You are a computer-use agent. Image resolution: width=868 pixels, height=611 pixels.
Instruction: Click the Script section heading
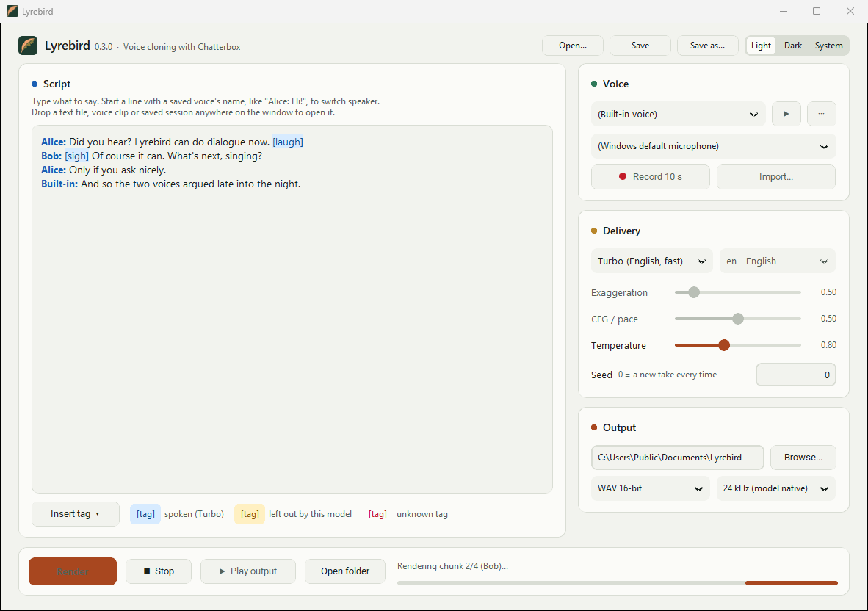(x=57, y=84)
